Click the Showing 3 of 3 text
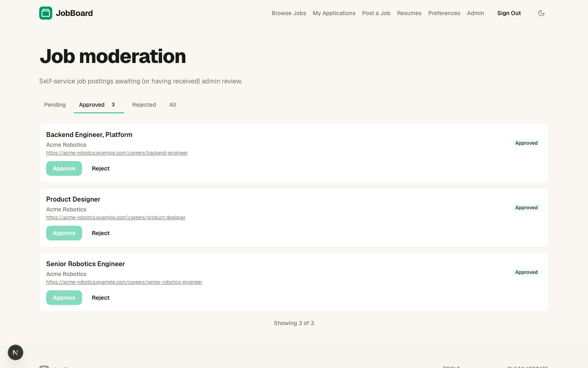The width and height of the screenshot is (588, 368). click(294, 323)
